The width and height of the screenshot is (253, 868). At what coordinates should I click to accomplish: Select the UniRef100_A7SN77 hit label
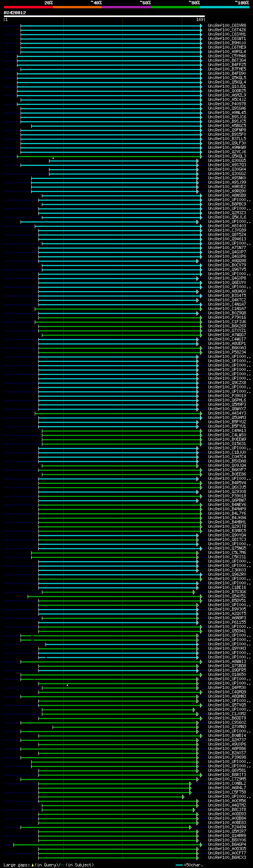point(227,248)
